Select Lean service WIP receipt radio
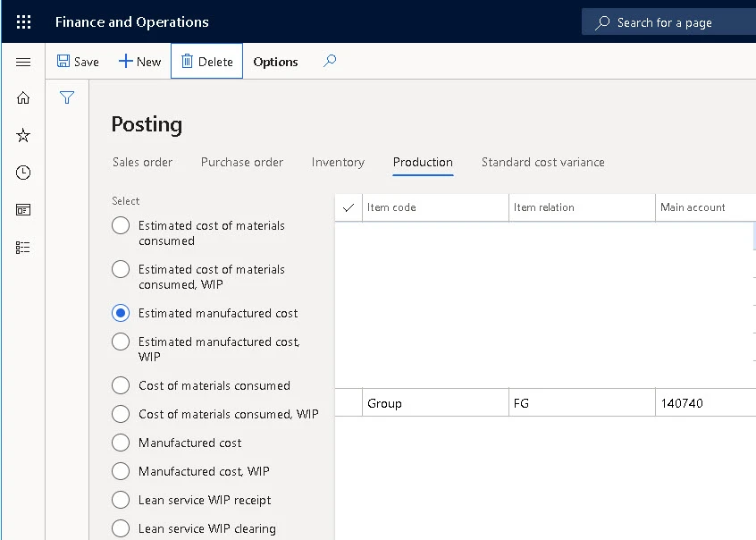 coord(121,500)
